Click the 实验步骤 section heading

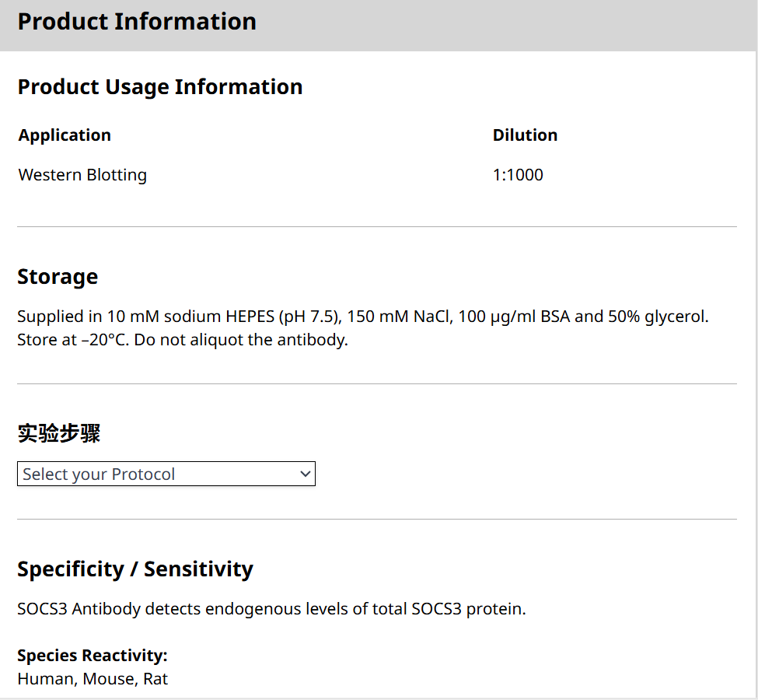(x=59, y=433)
